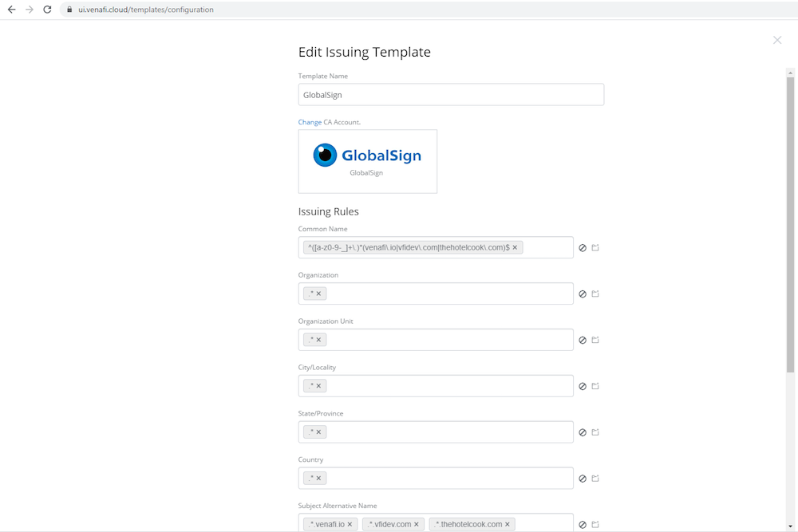Close the Edit Issuing Template dialog
This screenshot has height=532, width=798.
pyautogui.click(x=777, y=40)
